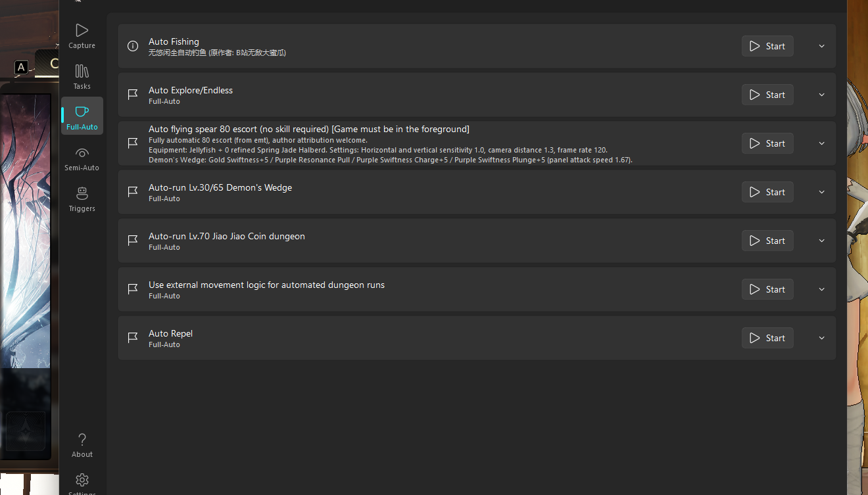
Task: Open the Capture page in the sidebar
Action: [x=82, y=35]
